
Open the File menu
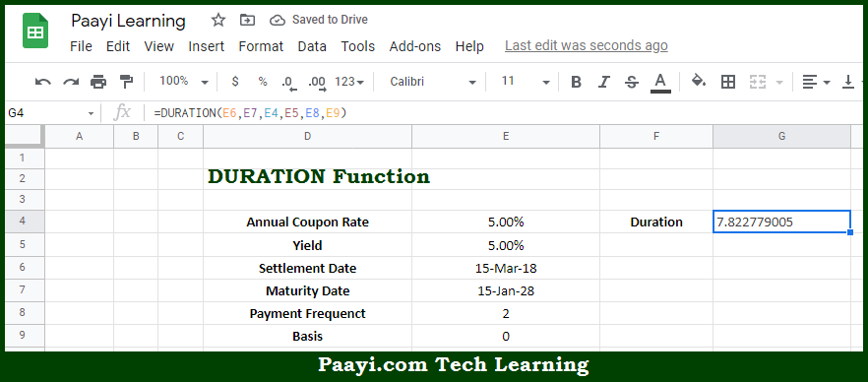point(81,46)
